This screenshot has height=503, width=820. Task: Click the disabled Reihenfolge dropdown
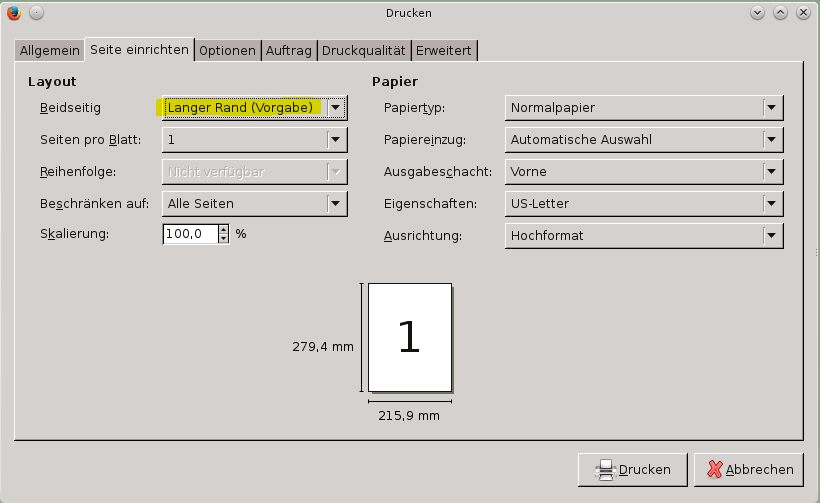click(x=255, y=172)
